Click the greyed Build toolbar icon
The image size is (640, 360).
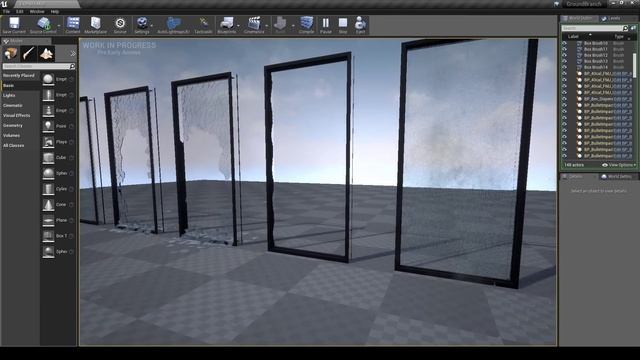click(280, 23)
